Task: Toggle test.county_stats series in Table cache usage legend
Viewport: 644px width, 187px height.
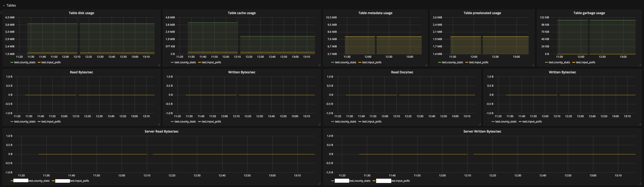Action: 185,62
